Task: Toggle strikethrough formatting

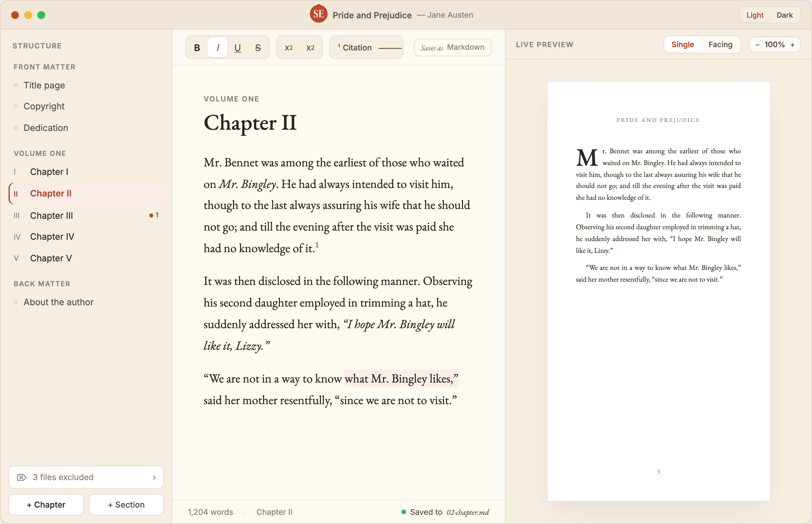Action: [x=258, y=47]
